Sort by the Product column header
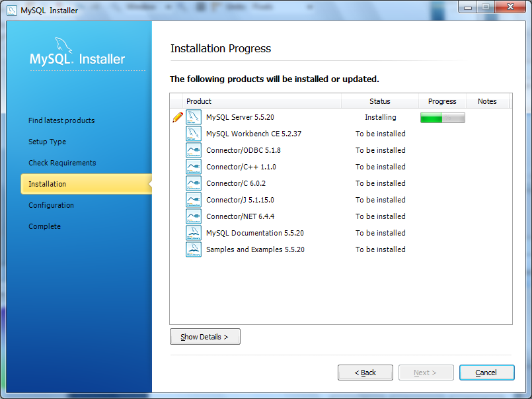 point(262,101)
